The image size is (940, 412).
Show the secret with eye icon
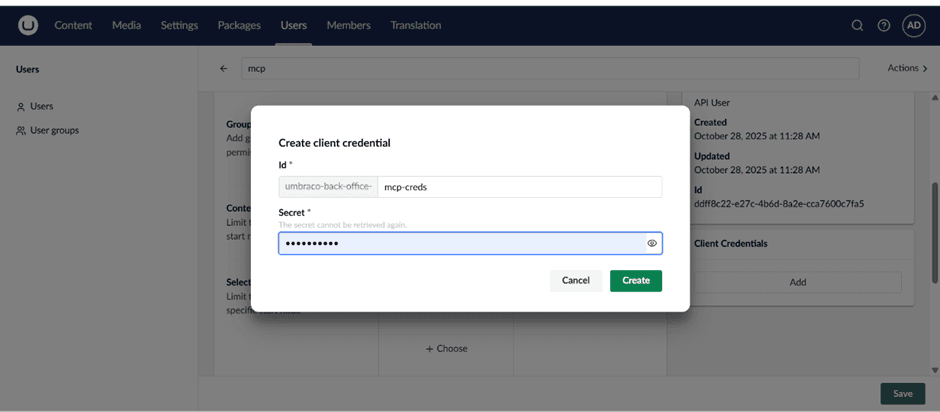(652, 243)
